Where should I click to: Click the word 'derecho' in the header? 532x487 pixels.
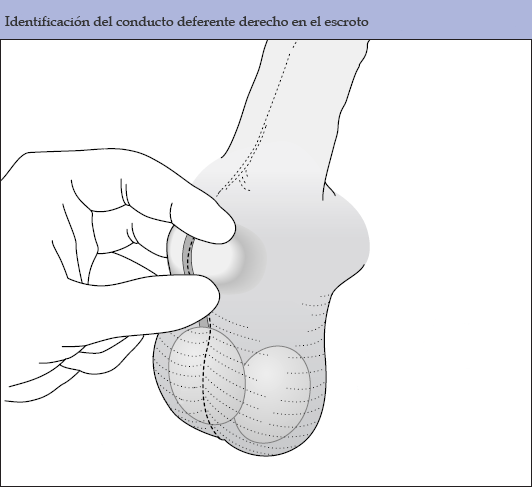pos(263,22)
